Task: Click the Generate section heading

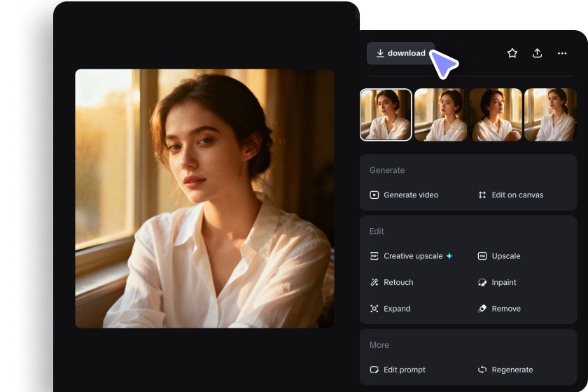Action: tap(387, 170)
